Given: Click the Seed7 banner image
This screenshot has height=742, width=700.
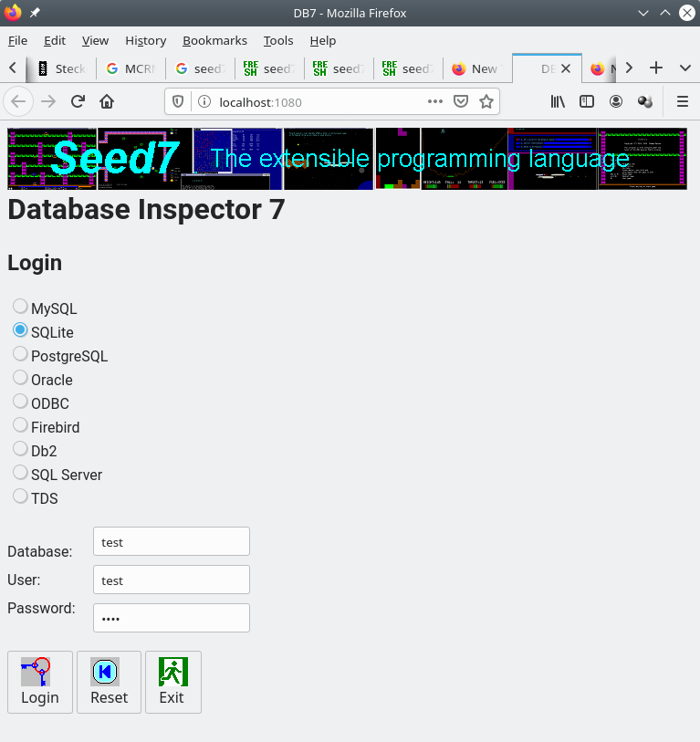Looking at the screenshot, I should click(x=347, y=159).
